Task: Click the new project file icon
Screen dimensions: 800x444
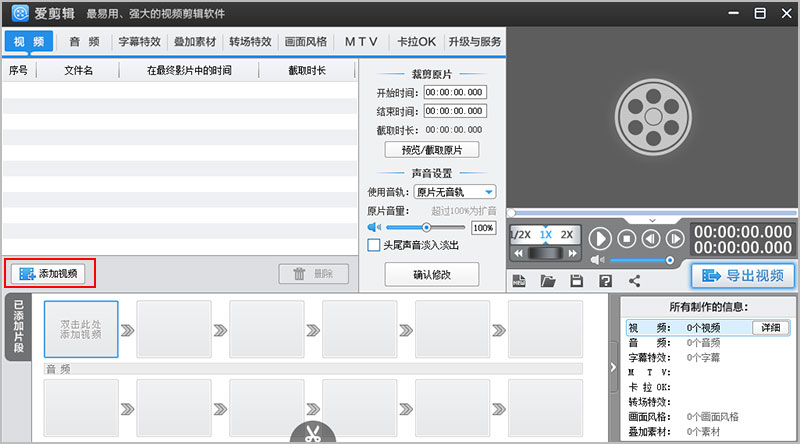Action: click(520, 281)
